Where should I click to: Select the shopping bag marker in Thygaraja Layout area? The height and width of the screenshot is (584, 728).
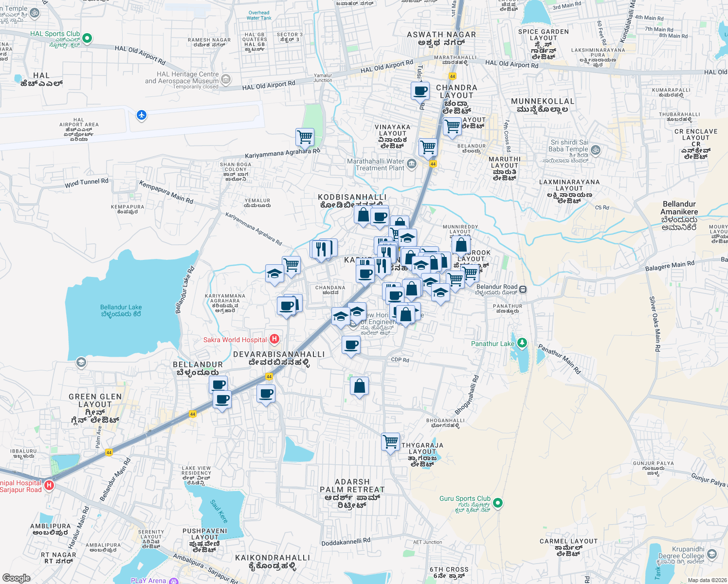point(359,386)
